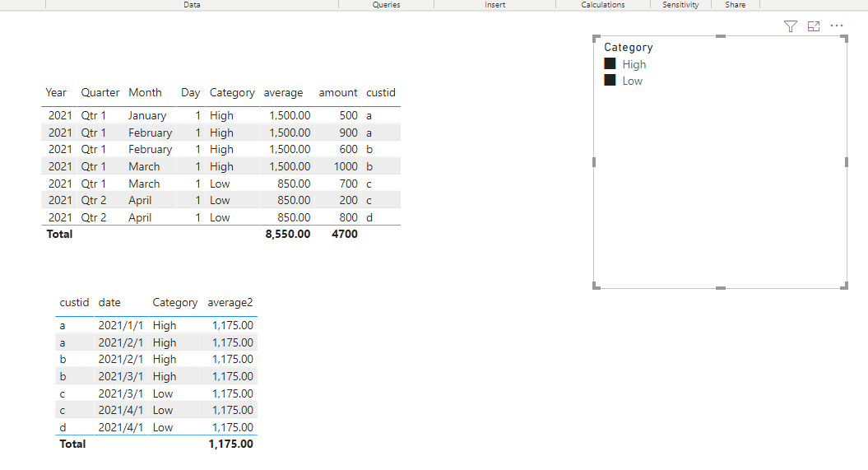Sort by Quarter column header
Viewport: 868px width, 470px height.
tap(100, 92)
